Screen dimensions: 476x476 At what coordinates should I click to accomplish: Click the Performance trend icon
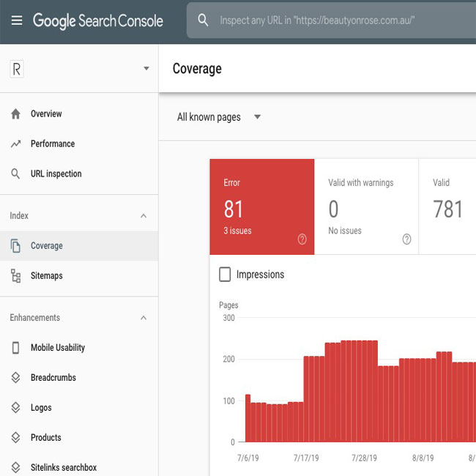click(x=15, y=144)
